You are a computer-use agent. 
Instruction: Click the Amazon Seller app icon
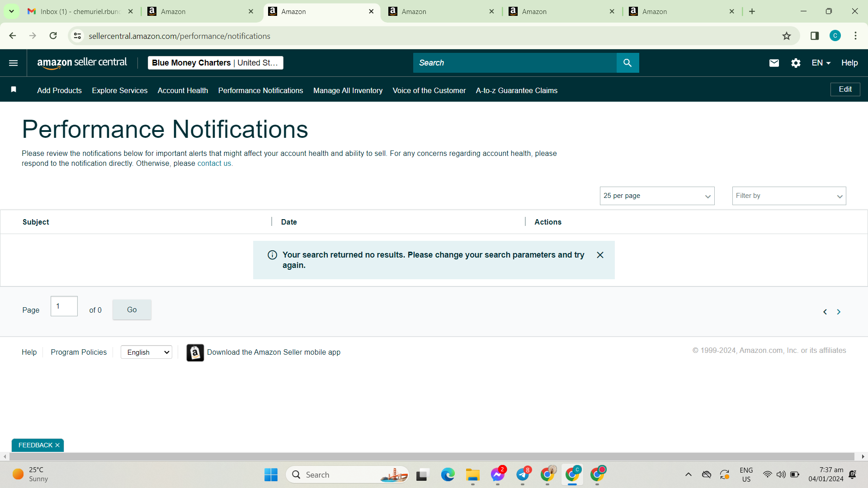(195, 352)
